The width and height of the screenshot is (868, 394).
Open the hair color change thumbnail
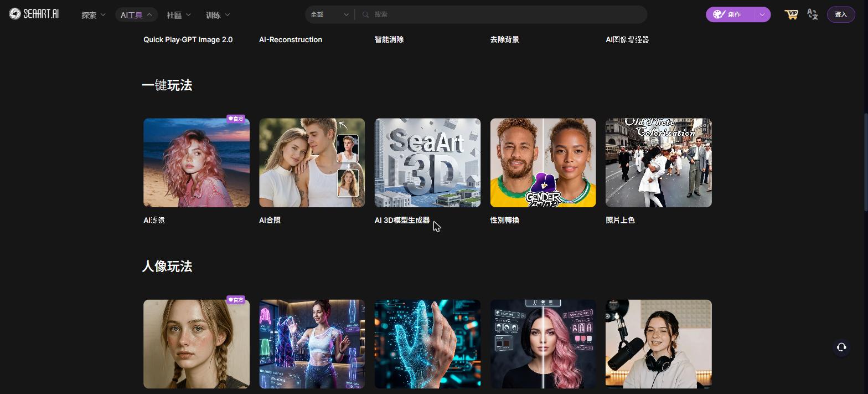point(543,344)
